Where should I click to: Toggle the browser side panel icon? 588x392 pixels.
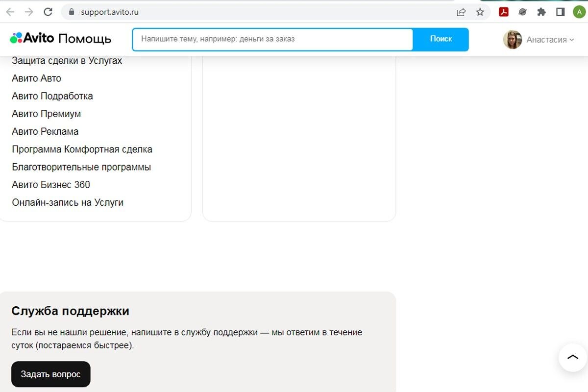(561, 12)
